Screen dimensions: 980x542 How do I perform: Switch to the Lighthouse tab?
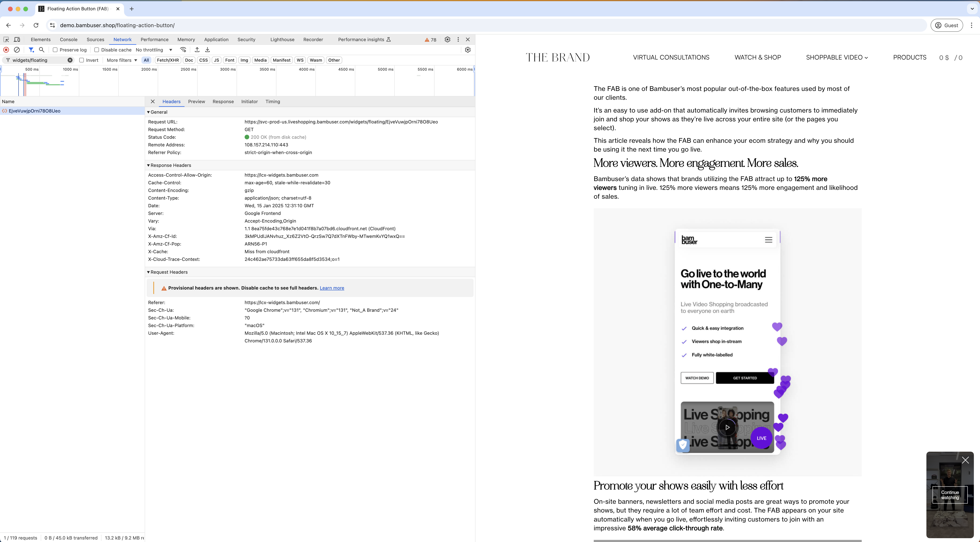(x=282, y=40)
